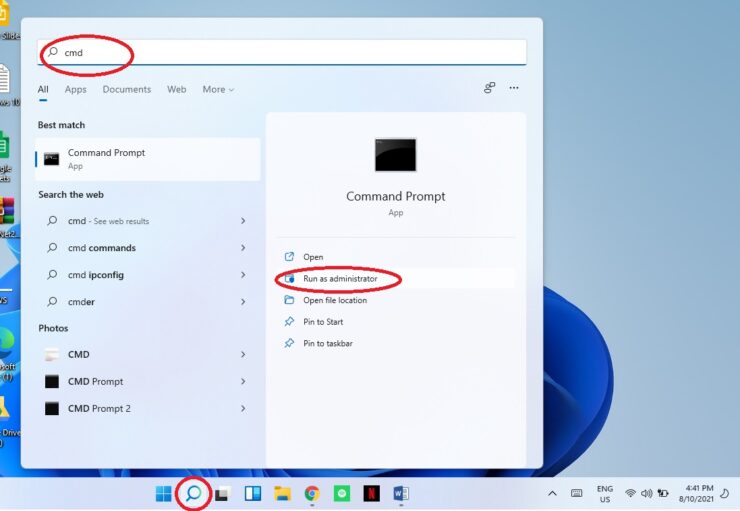Click Pin to taskbar option

(327, 343)
